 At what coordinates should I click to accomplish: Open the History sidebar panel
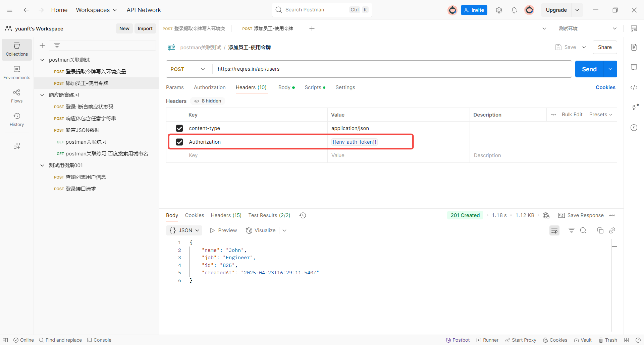17,120
